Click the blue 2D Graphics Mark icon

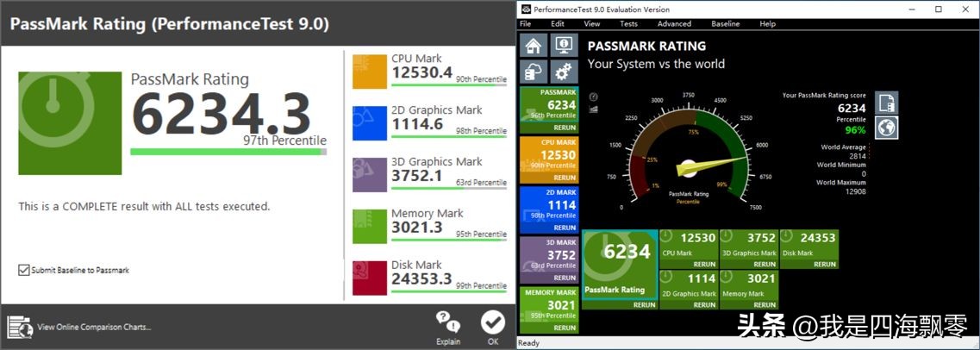(370, 123)
